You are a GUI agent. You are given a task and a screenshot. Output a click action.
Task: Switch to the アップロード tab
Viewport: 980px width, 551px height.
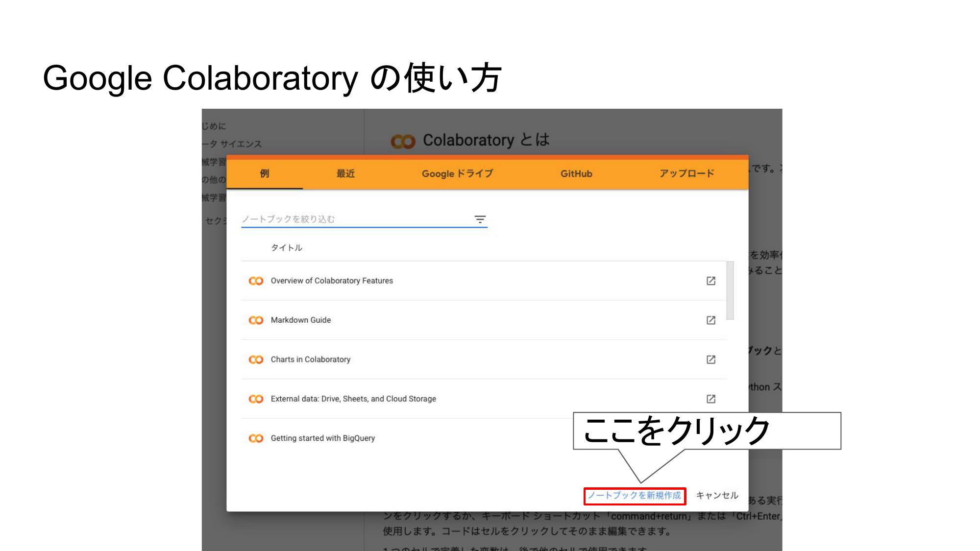[686, 173]
